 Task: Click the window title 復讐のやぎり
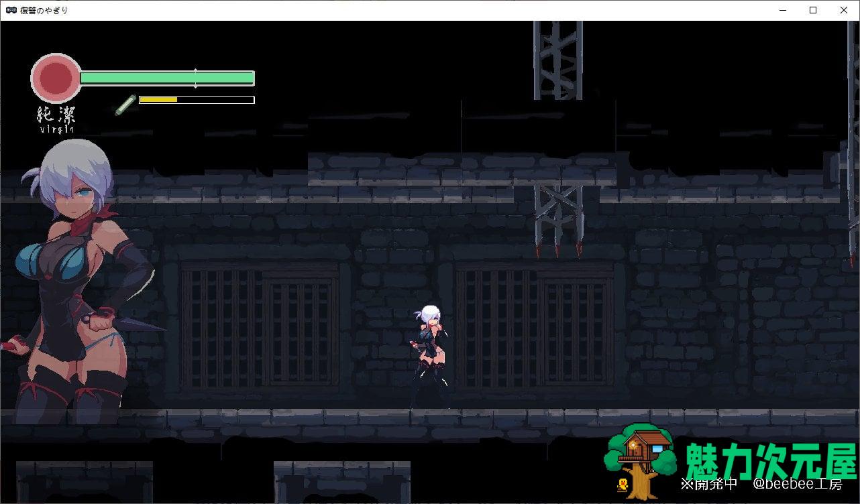(44, 10)
